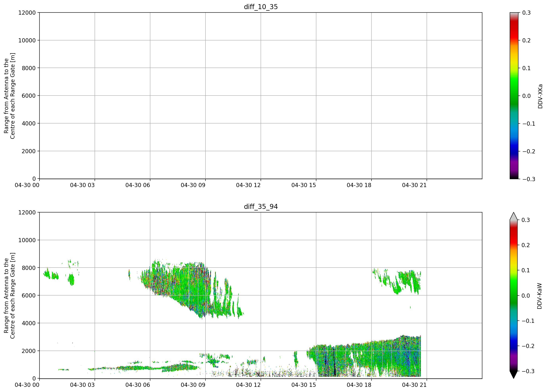Image resolution: width=547 pixels, height=392 pixels.
Task: Click the 4000 y-tick on diff_10_35 plot
Action: (29, 123)
